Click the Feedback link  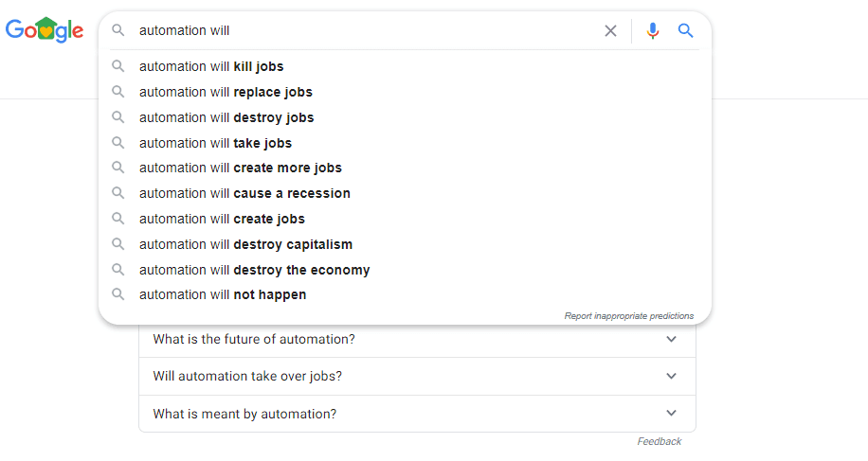[x=659, y=441]
